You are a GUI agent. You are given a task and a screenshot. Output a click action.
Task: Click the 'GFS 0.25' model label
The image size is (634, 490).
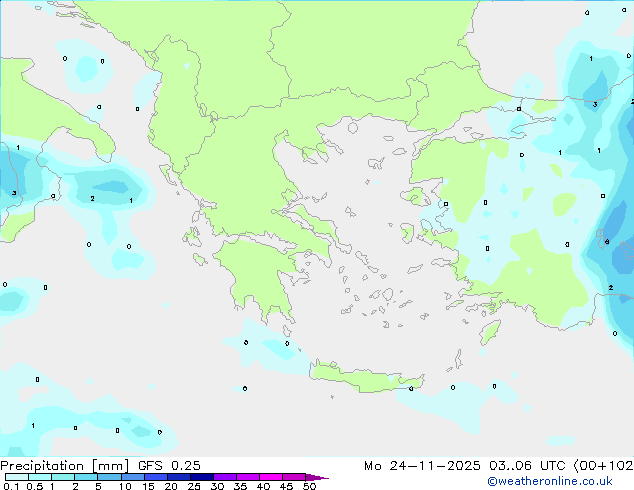click(x=169, y=466)
